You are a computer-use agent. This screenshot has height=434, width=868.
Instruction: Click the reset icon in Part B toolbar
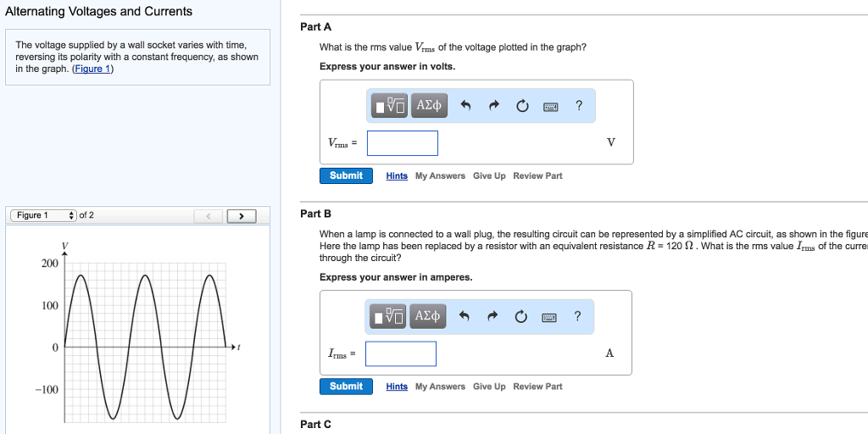[x=521, y=317]
